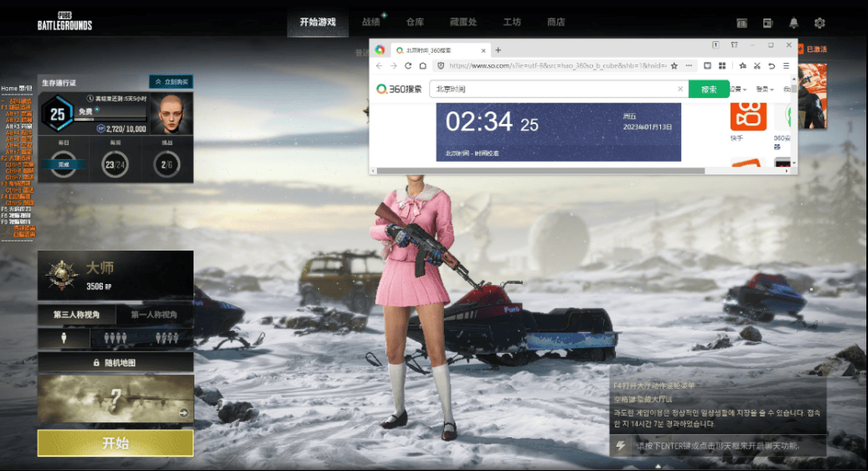Open the three-dots menu in address bar
The height and width of the screenshot is (471, 868).
(690, 65)
